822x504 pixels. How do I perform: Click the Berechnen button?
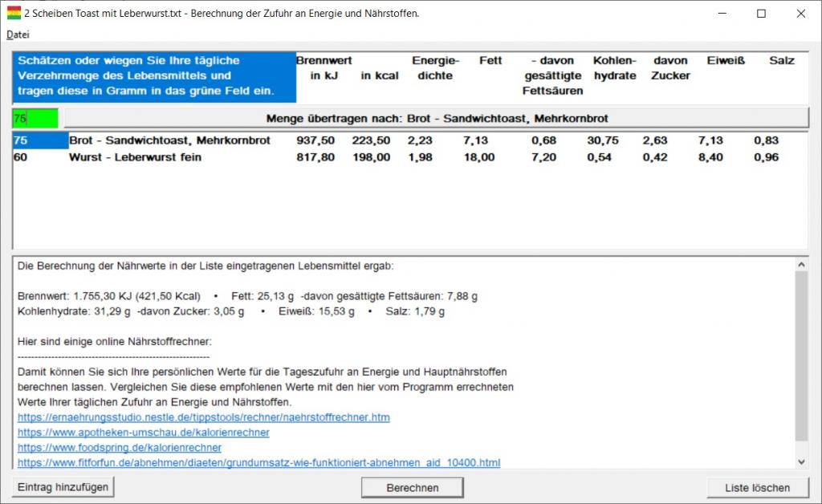[412, 487]
